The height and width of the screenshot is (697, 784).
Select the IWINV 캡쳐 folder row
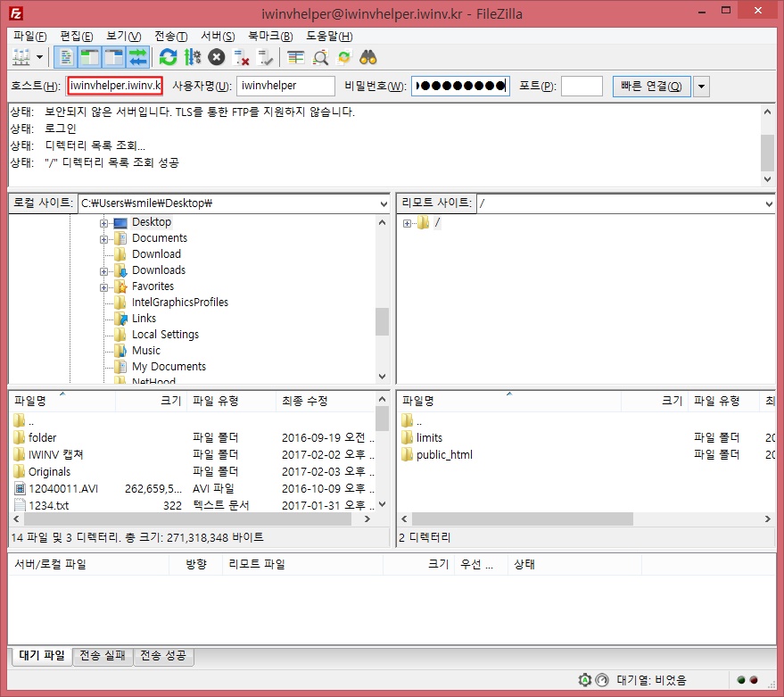click(193, 455)
